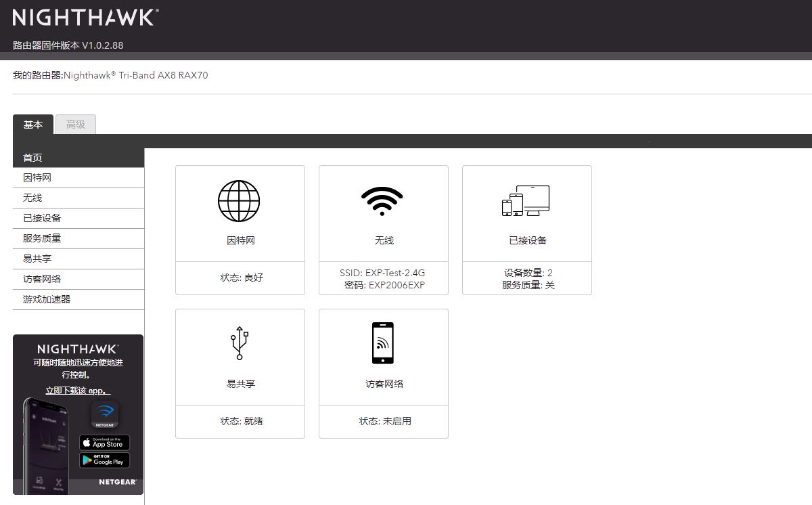Click the 已接设备 card title
This screenshot has height=505, width=812.
click(527, 240)
